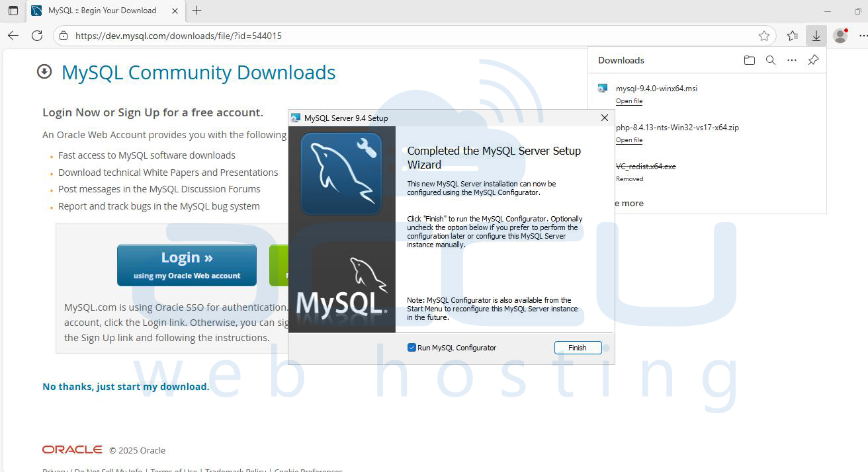Uncheck Run MySQL Configurator checkbox
868x472 pixels.
412,348
